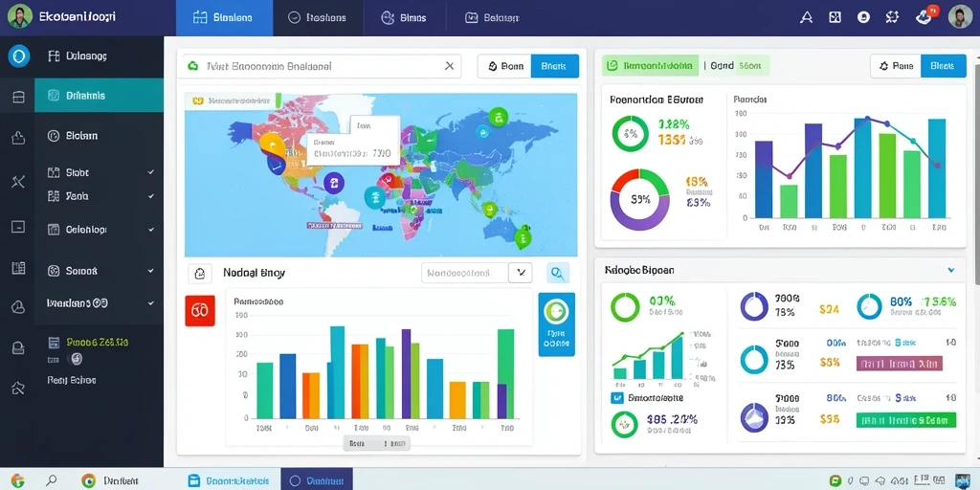Open notifications bell with red badge
Screen dimensions: 980x490
pyautogui.click(x=924, y=17)
